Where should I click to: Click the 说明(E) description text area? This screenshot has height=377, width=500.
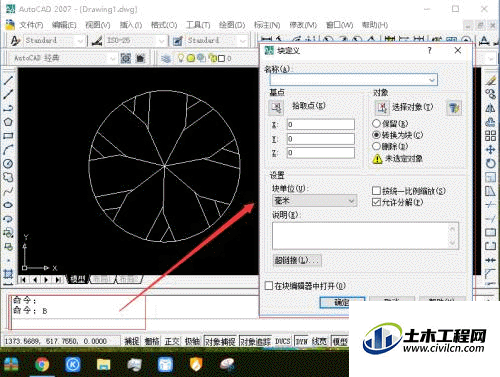[365, 236]
